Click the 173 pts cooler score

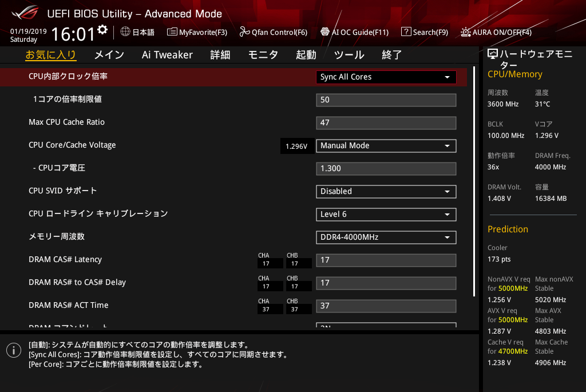click(x=499, y=259)
